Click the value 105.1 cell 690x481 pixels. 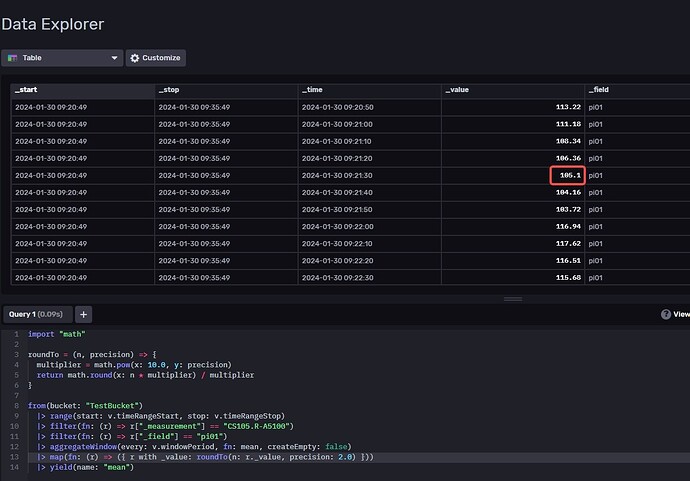[513, 175]
